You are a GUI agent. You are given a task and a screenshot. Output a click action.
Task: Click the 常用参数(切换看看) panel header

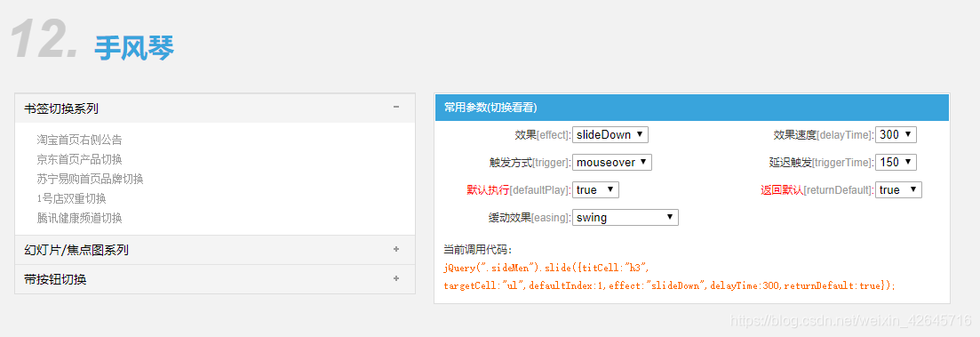[x=692, y=108]
